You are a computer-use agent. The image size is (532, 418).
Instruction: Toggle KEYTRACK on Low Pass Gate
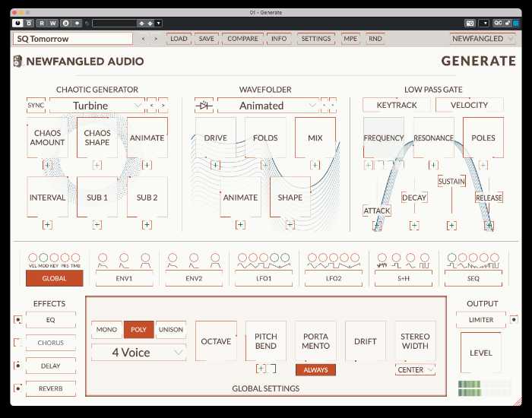tap(397, 105)
